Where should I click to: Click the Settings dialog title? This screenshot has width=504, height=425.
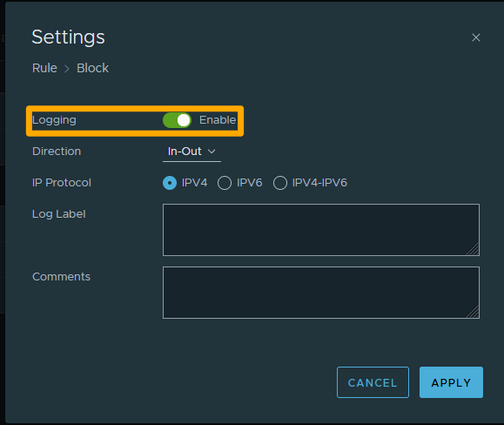[69, 37]
